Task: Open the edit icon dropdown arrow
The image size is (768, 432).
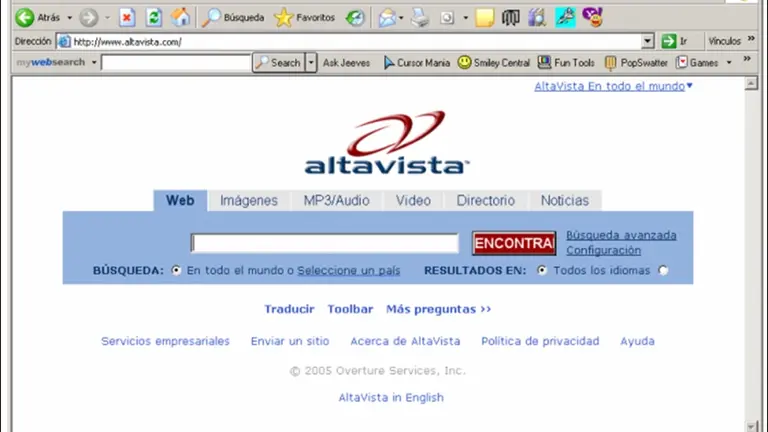Action: click(x=465, y=18)
